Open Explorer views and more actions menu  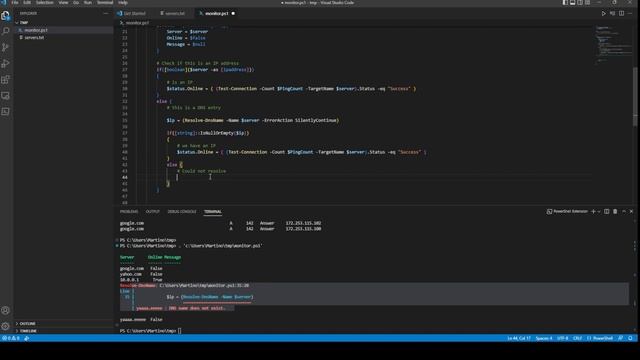(x=106, y=13)
